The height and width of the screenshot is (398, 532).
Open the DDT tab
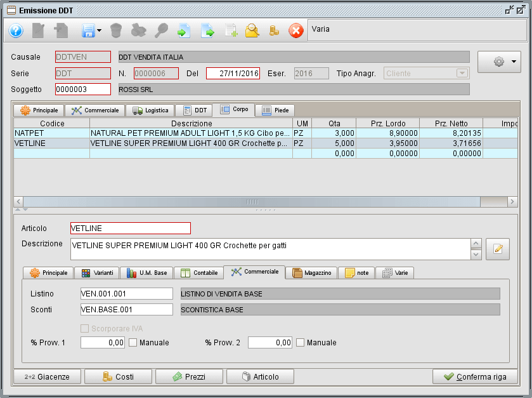(x=195, y=110)
